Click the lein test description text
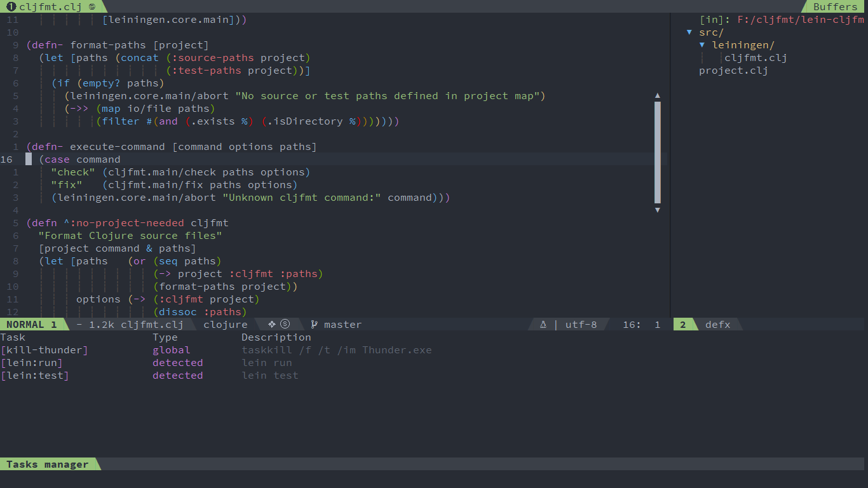The image size is (868, 488). tap(270, 376)
